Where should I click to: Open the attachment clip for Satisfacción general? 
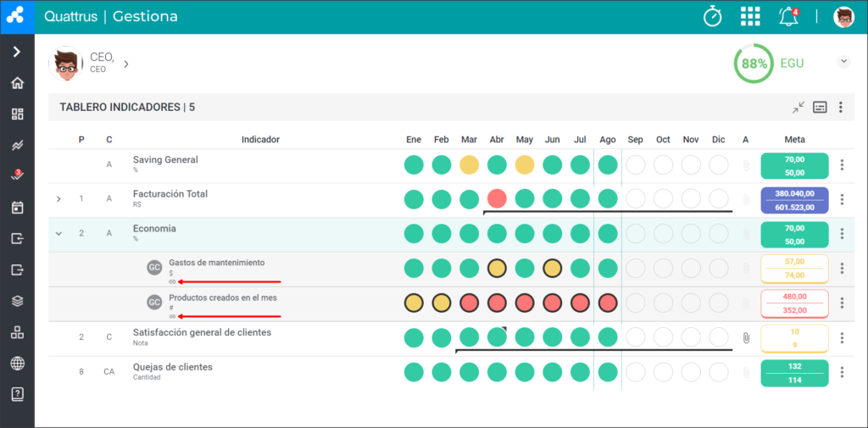coord(746,338)
